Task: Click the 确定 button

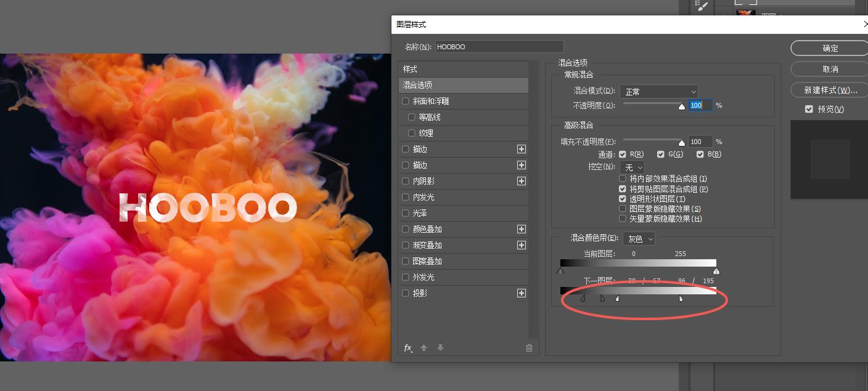Action: 830,48
